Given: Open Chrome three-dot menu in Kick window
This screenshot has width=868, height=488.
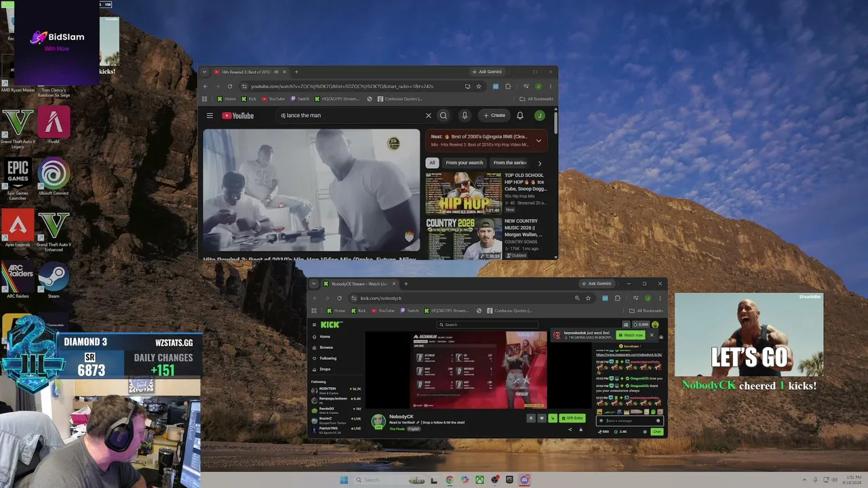Looking at the screenshot, I should coord(660,298).
